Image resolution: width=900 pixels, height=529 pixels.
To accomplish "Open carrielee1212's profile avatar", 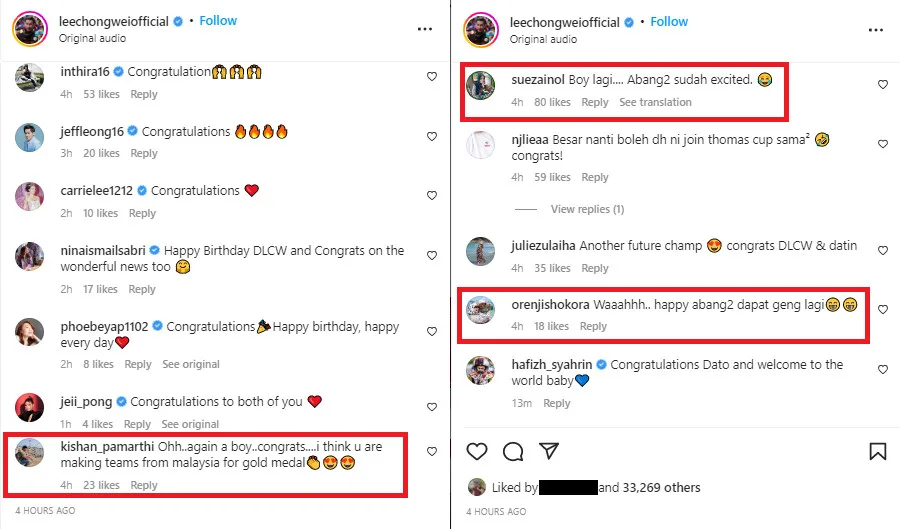I will [29, 196].
